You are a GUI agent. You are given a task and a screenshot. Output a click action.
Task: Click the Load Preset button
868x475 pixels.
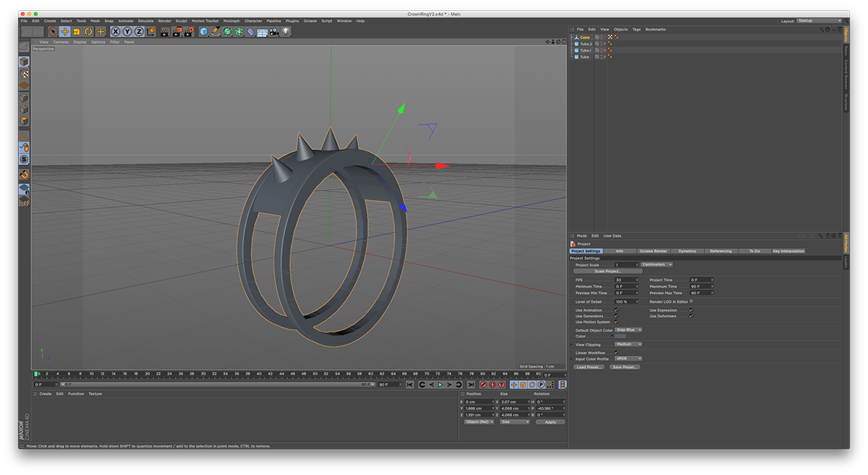coord(589,366)
